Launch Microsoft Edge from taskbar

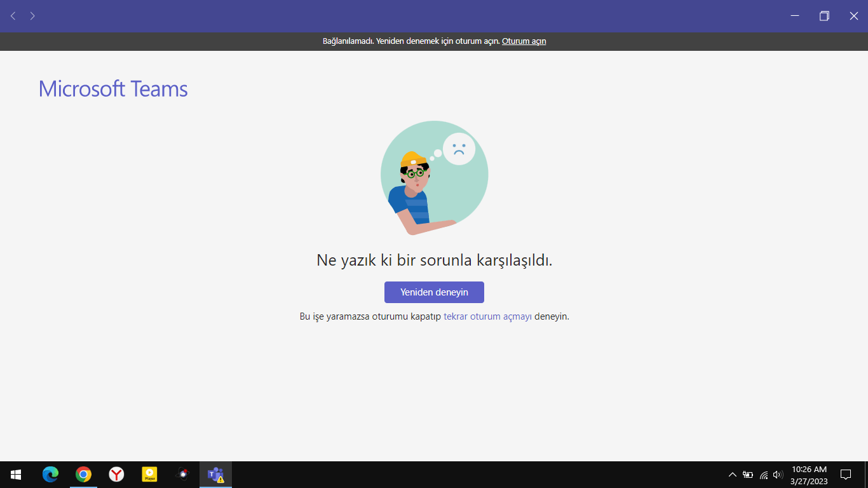tap(50, 475)
